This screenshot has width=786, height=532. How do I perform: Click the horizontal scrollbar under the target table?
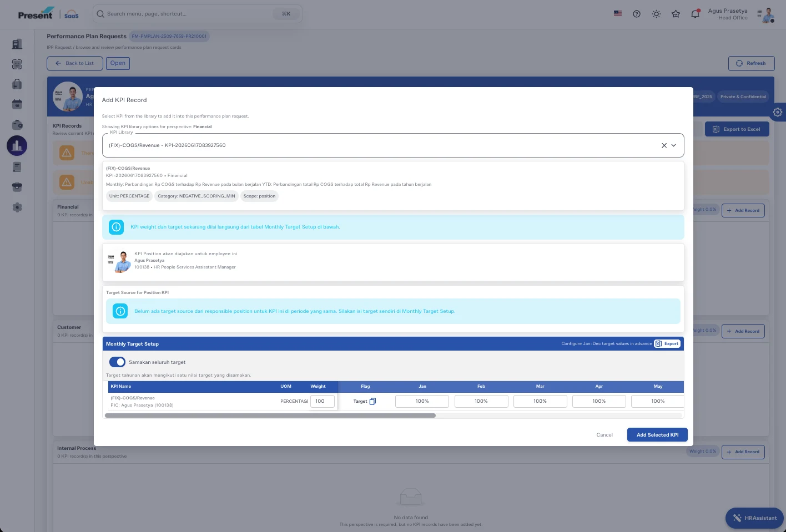click(270, 416)
